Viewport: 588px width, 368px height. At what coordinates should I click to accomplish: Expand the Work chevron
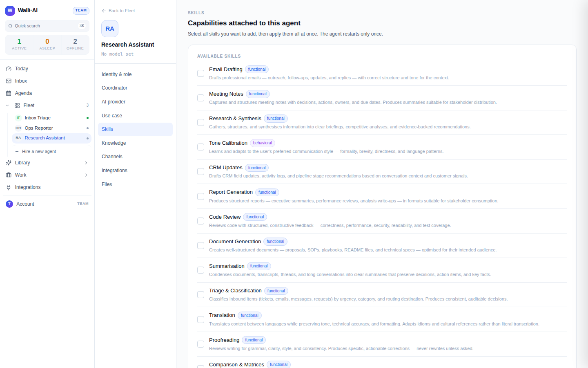click(x=86, y=175)
